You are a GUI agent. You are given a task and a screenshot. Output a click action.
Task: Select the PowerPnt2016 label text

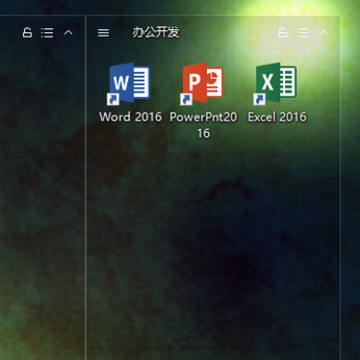(x=203, y=125)
